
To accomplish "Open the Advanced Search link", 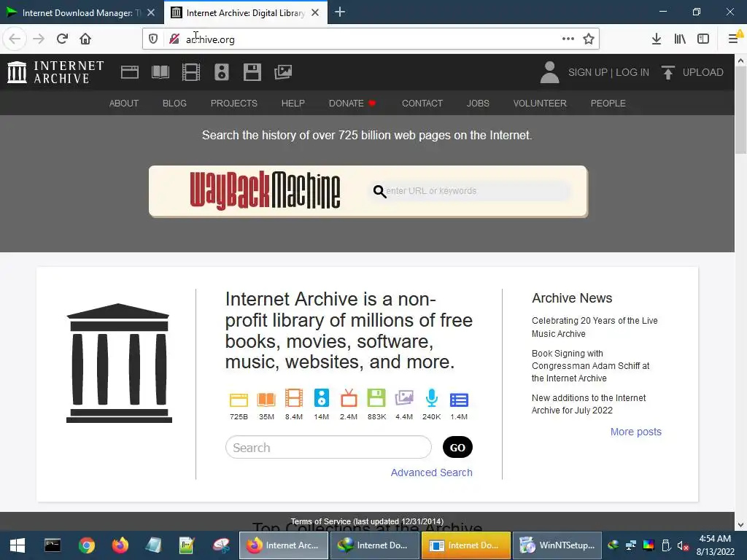I will point(432,472).
